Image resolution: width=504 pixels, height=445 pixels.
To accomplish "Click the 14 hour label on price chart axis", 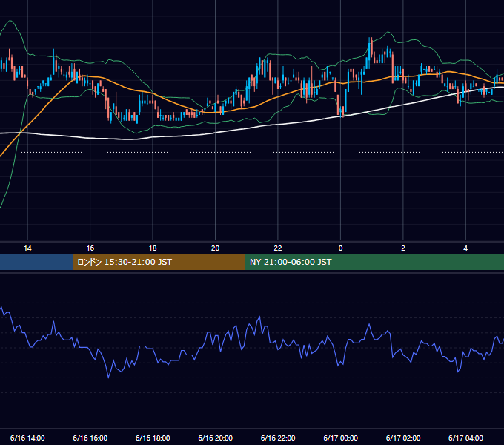I will [x=27, y=248].
